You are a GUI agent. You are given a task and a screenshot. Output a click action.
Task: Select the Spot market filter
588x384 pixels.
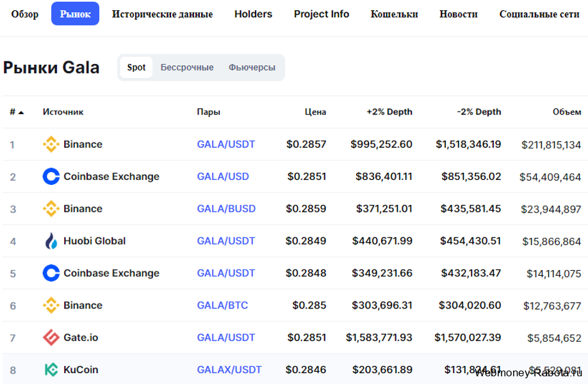[x=136, y=67]
